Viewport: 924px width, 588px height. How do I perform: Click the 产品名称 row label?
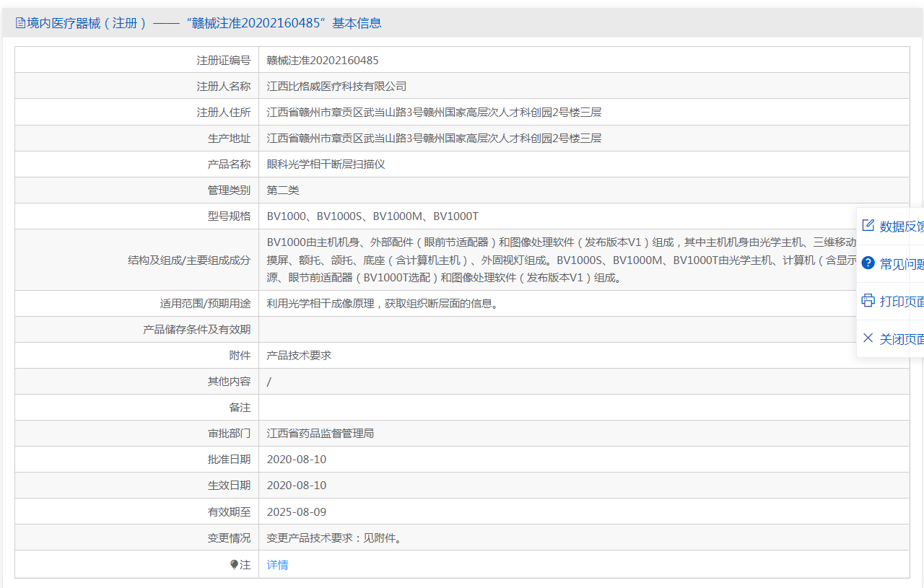(230, 164)
